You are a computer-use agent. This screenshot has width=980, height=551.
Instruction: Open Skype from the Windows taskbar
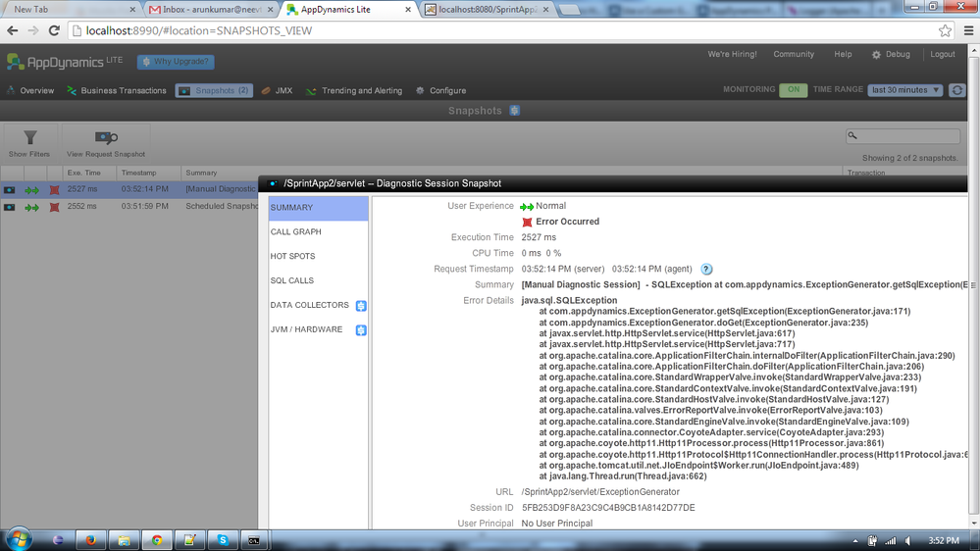click(x=223, y=539)
